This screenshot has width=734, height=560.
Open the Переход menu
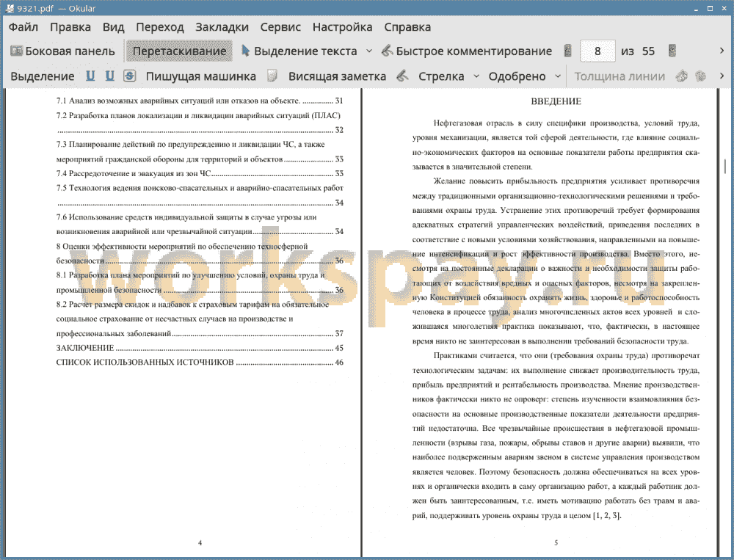click(x=159, y=27)
